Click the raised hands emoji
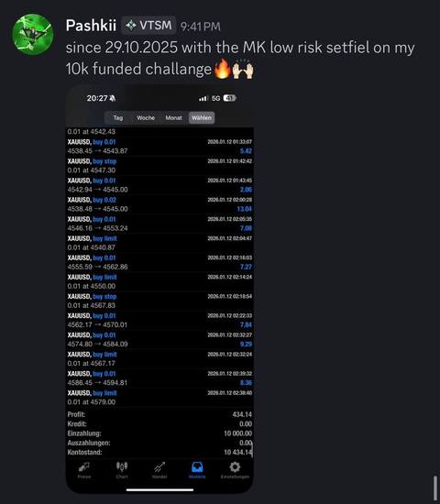Viewport: 440px width, 504px height. point(243,69)
